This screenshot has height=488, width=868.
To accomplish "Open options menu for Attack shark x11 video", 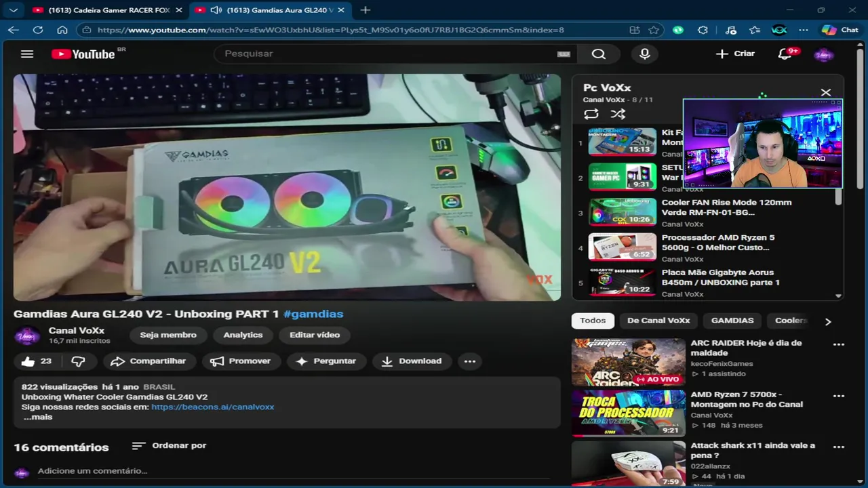I will click(839, 447).
